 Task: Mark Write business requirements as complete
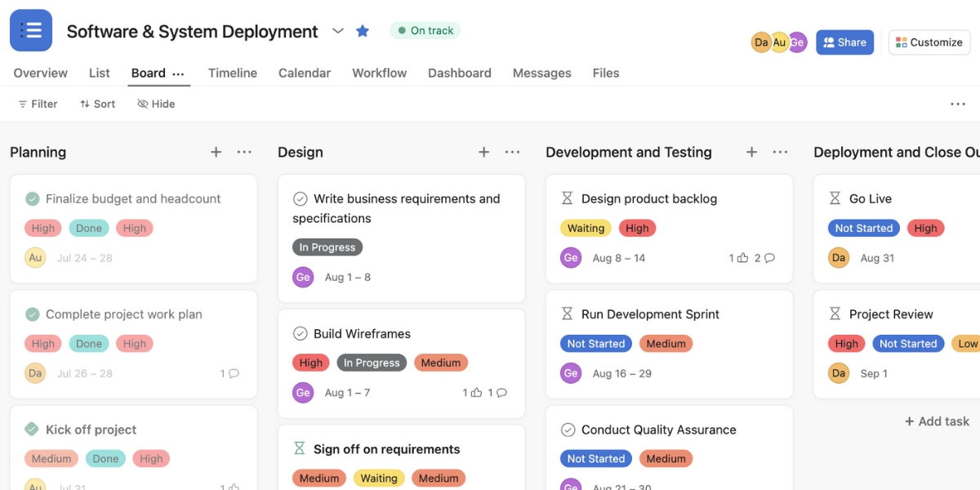pos(301,197)
